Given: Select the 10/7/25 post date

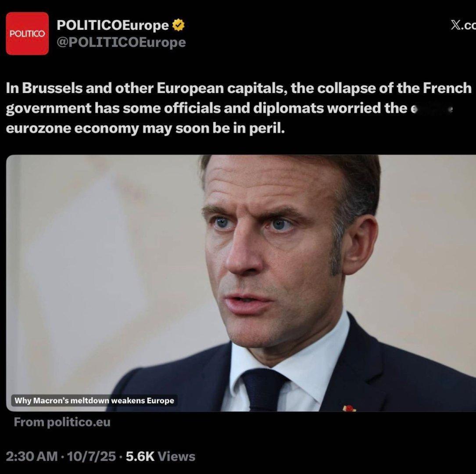Looking at the screenshot, I should click(91, 456).
